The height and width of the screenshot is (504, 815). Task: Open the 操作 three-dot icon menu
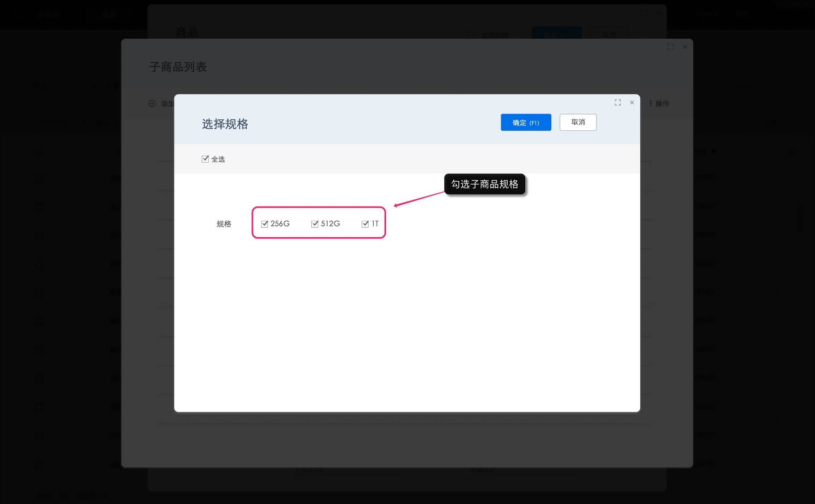tap(651, 103)
